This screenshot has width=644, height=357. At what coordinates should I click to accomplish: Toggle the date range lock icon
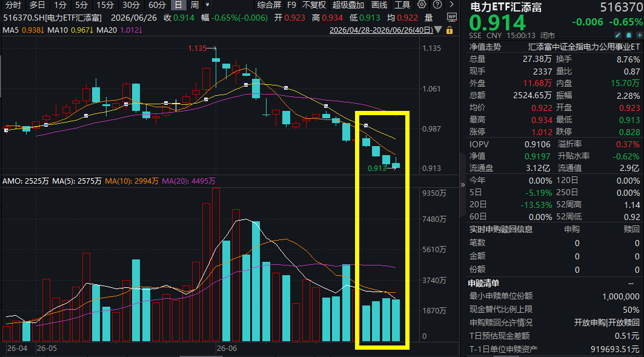coord(450,30)
